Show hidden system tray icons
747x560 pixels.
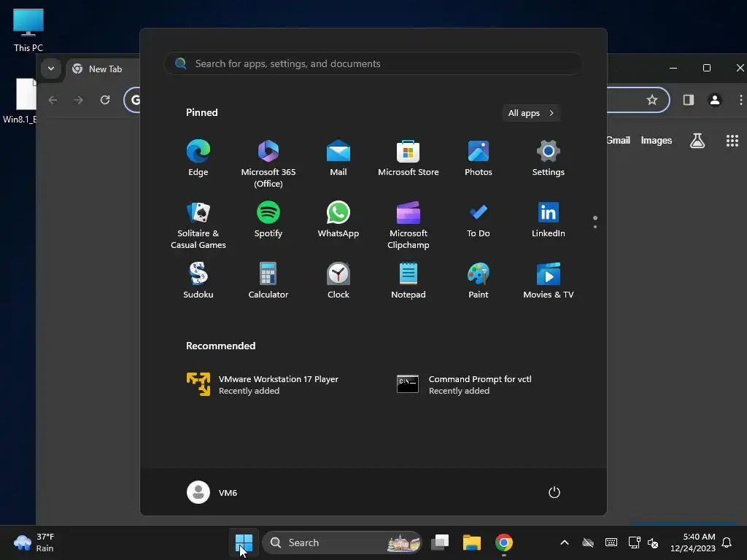click(565, 542)
